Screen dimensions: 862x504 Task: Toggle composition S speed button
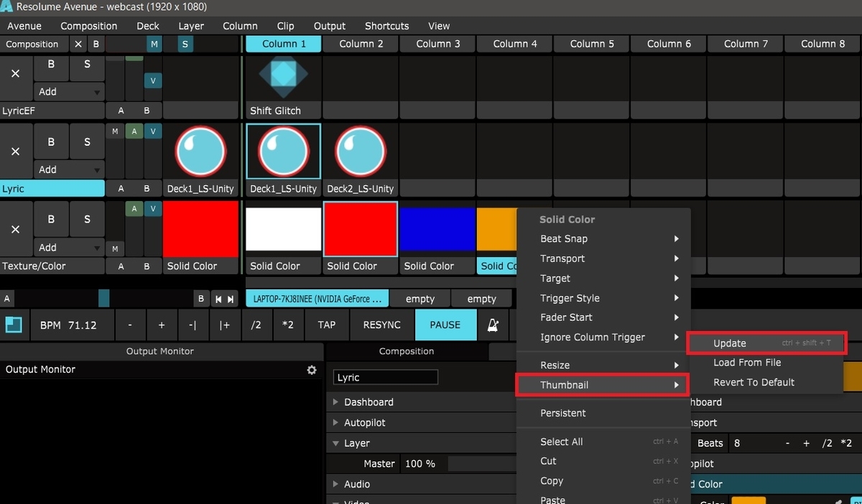[185, 44]
